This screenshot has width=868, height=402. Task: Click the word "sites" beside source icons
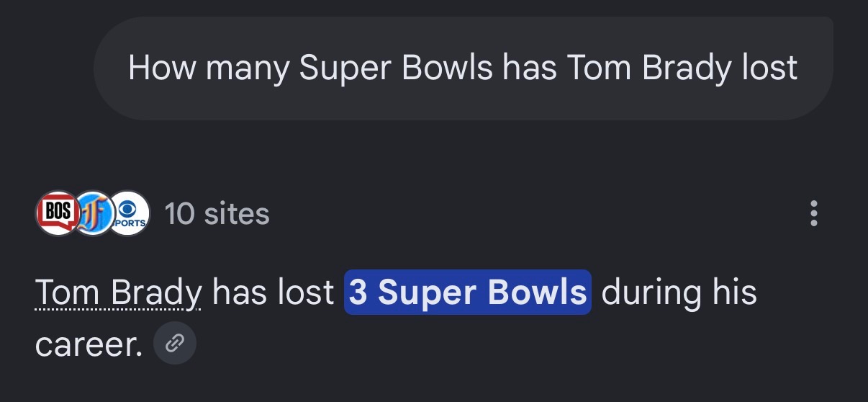(x=237, y=214)
